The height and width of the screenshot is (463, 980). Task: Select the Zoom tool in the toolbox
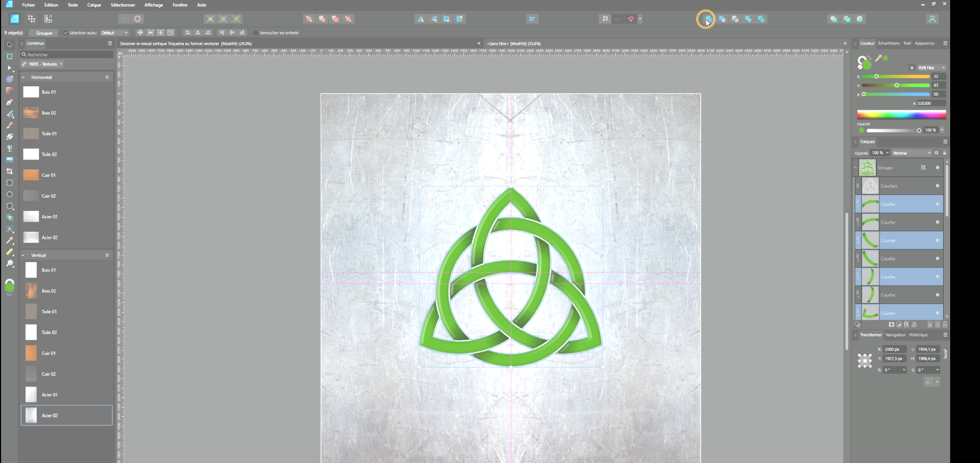tap(9, 264)
